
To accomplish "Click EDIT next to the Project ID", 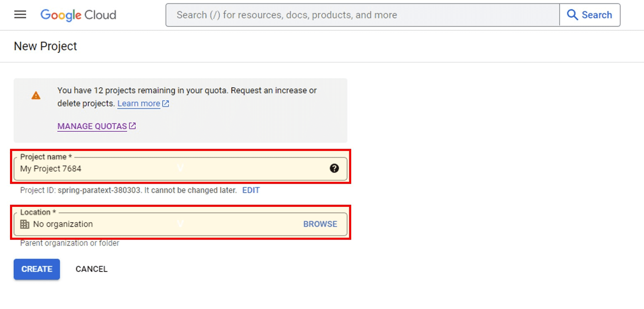I will tap(251, 190).
